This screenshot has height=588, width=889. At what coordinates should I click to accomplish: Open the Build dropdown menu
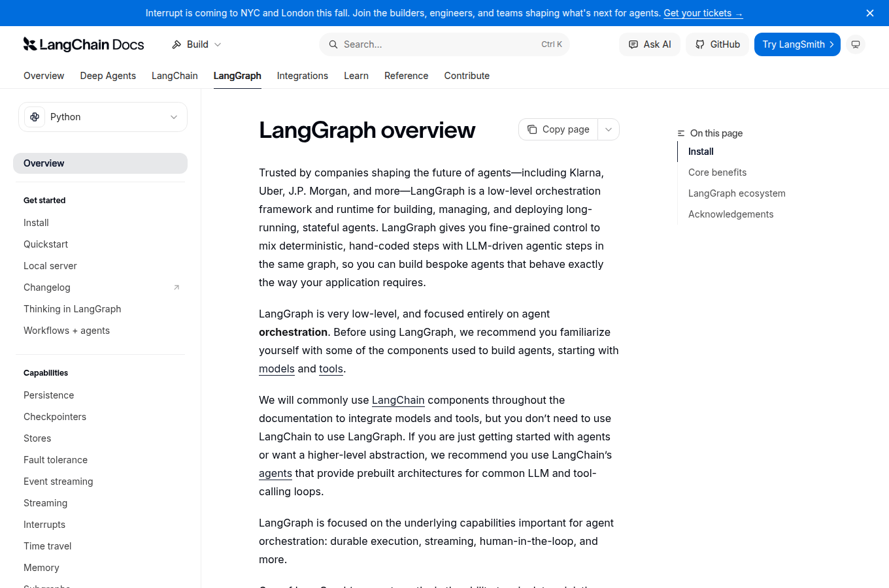coord(197,44)
